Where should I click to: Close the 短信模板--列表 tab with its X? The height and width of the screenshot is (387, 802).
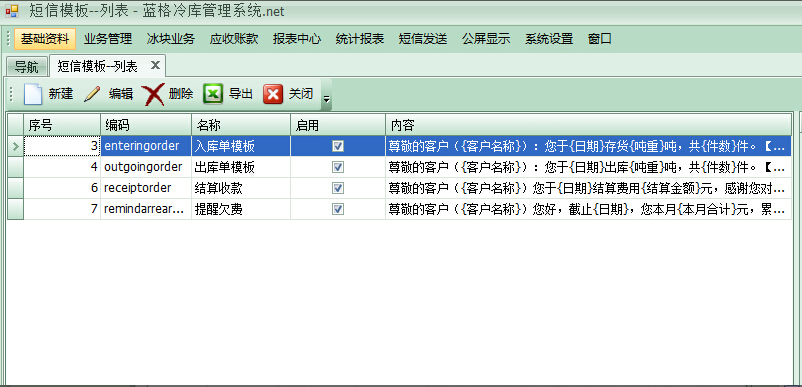[155, 65]
